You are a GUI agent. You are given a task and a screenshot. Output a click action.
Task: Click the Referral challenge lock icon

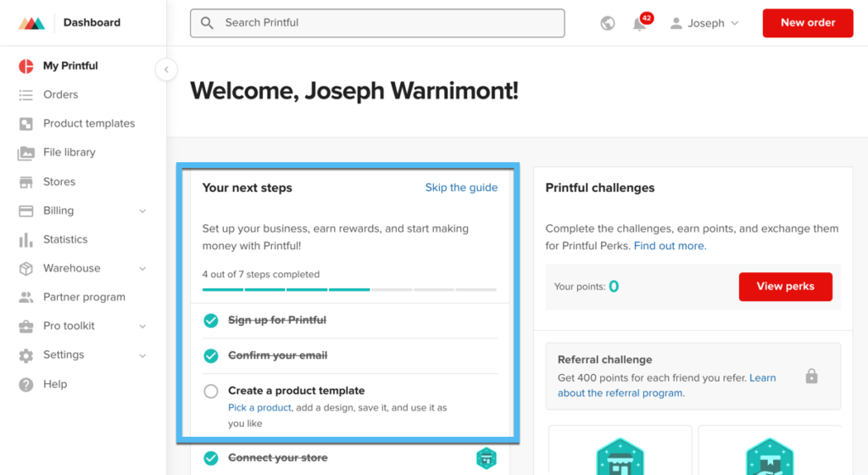811,376
